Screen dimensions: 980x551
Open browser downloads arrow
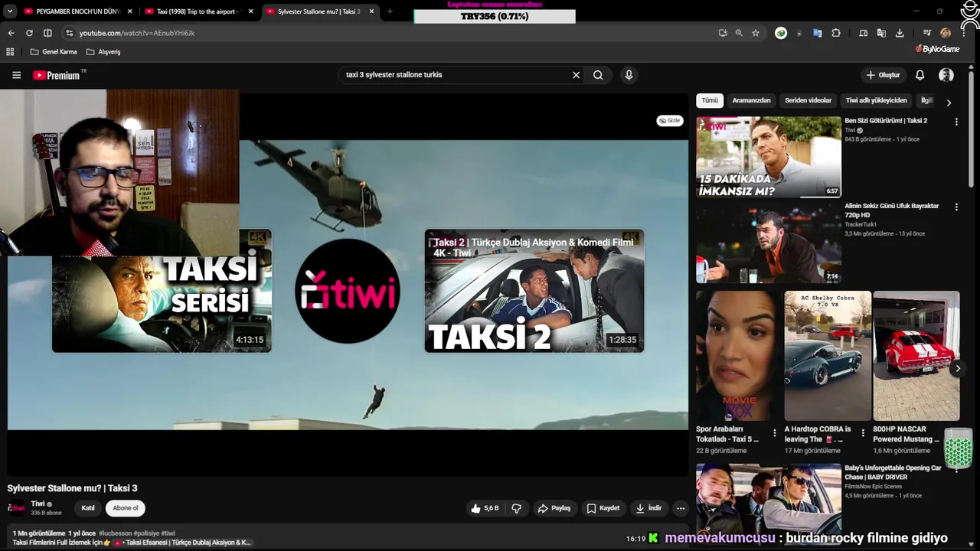click(x=900, y=33)
